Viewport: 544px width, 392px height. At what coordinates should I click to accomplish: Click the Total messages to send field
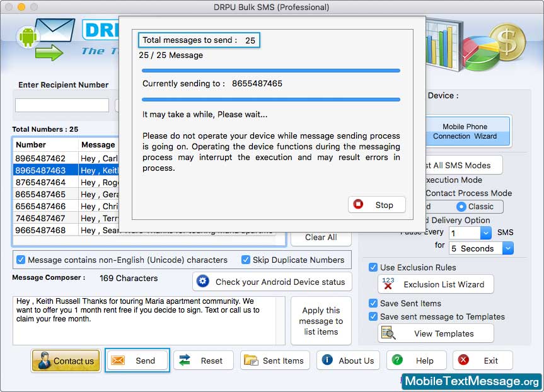pyautogui.click(x=199, y=40)
